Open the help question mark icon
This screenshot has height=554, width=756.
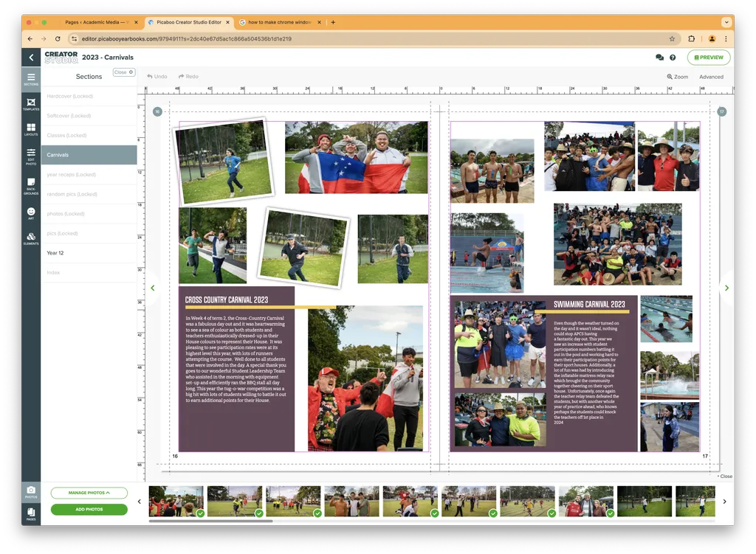(x=673, y=58)
